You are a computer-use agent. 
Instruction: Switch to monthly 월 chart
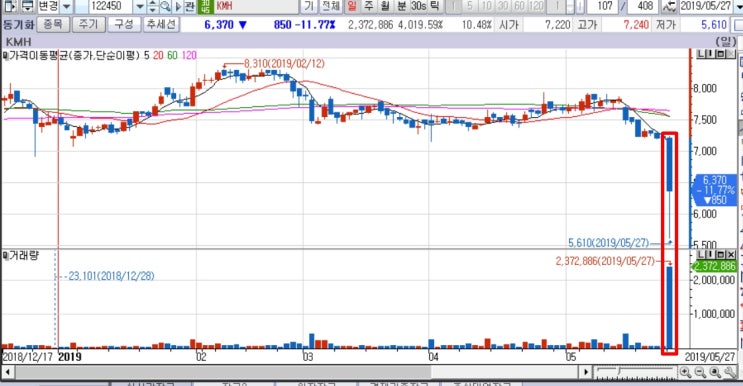(x=385, y=6)
